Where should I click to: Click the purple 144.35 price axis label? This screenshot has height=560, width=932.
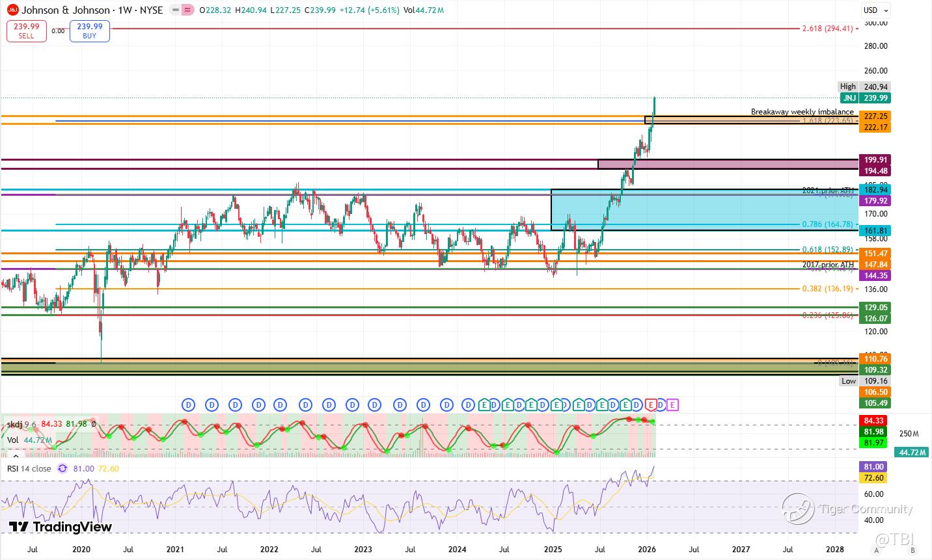coord(875,276)
